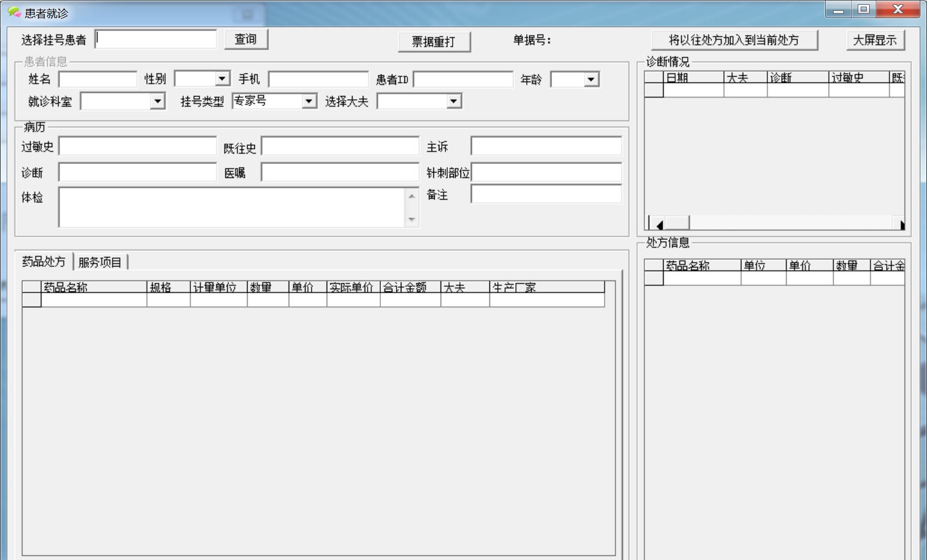
Task: Select the 药品处方 tab
Action: [42, 261]
